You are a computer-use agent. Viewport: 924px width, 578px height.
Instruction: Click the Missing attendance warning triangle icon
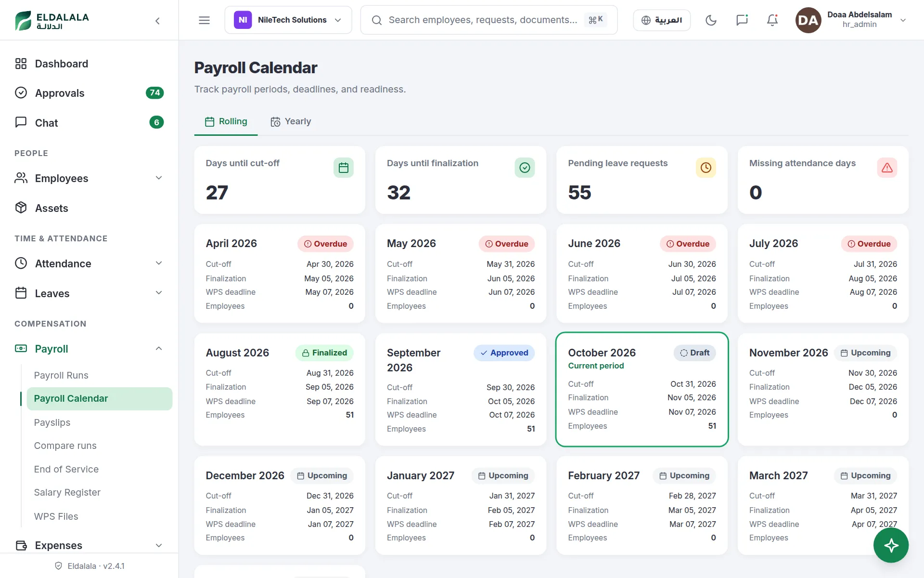tap(887, 168)
